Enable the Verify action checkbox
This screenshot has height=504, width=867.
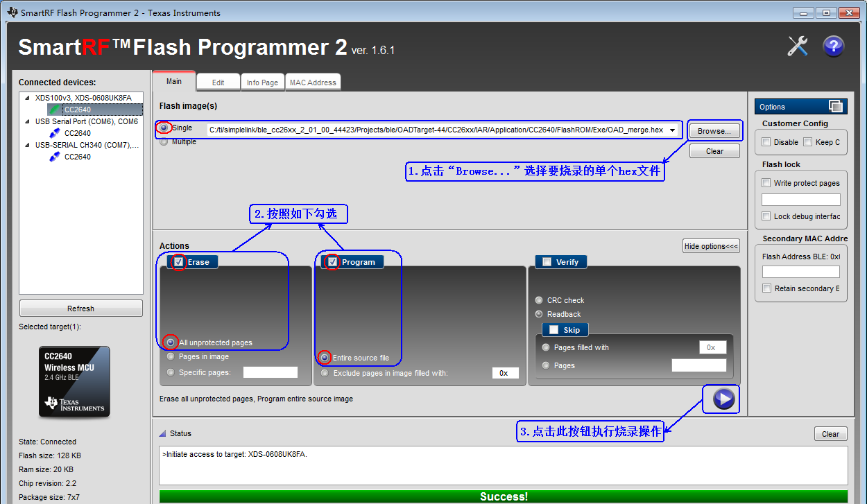coord(545,261)
